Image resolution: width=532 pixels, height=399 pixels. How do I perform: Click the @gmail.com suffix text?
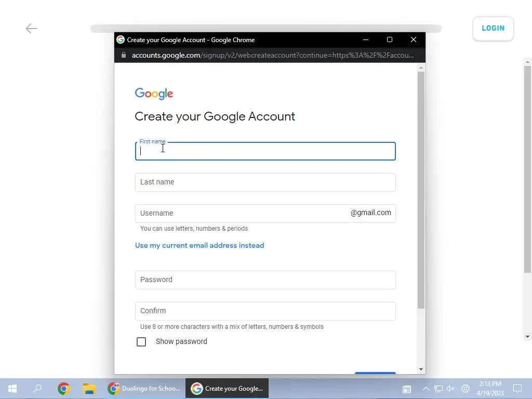click(371, 212)
